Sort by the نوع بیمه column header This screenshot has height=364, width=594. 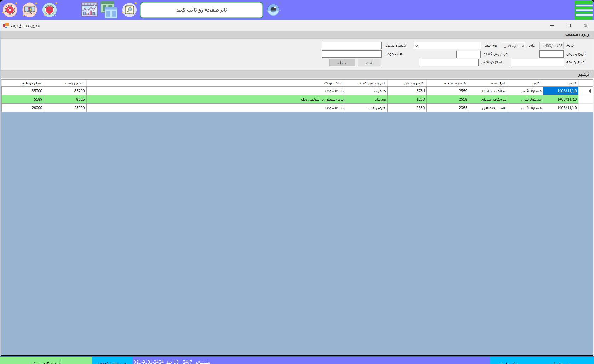488,83
